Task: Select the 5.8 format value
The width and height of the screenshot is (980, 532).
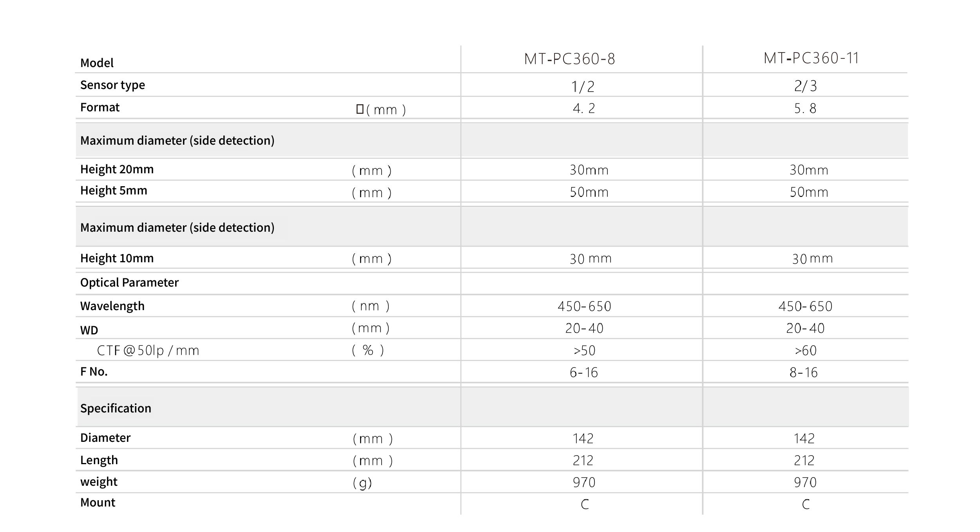Action: pos(805,109)
